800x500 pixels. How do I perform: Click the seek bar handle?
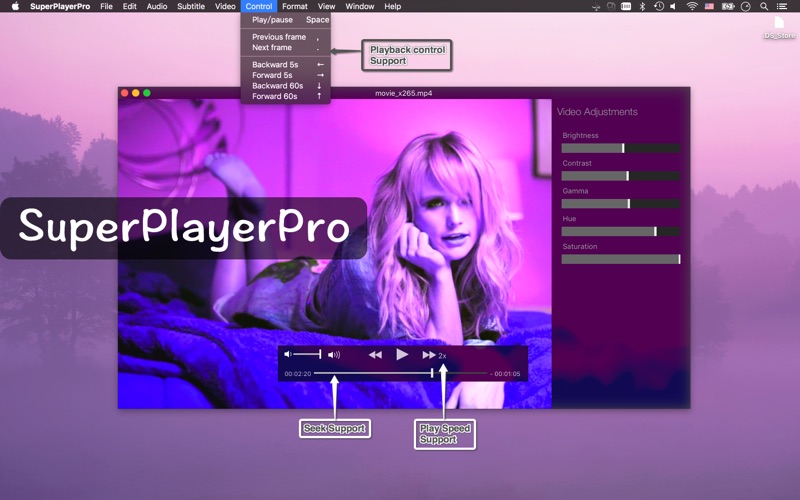(432, 373)
